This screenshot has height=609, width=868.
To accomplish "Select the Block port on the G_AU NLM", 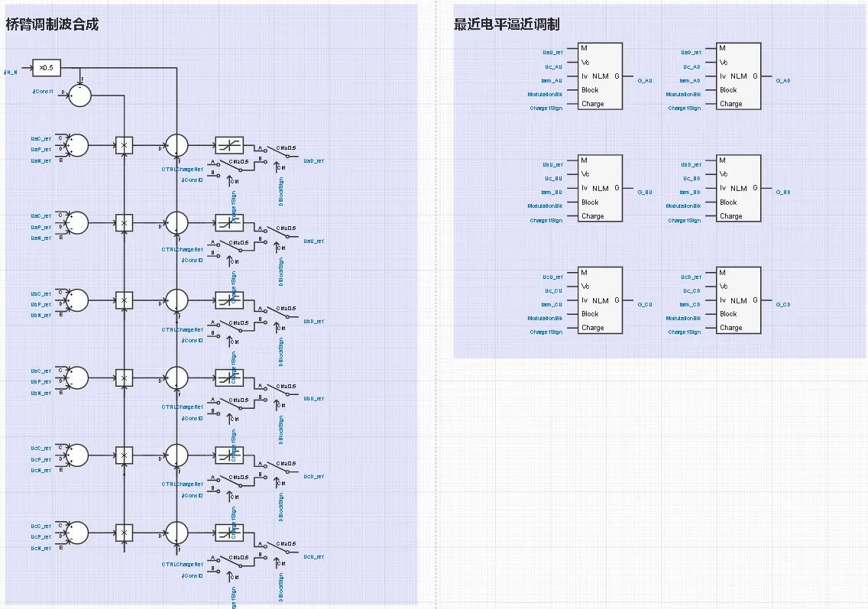I will pyautogui.click(x=591, y=90).
